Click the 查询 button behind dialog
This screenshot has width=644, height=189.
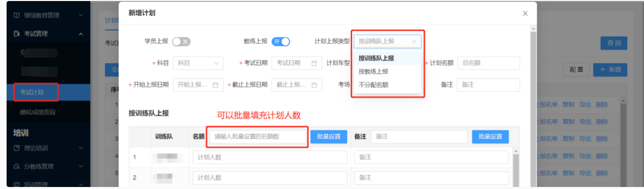614,43
